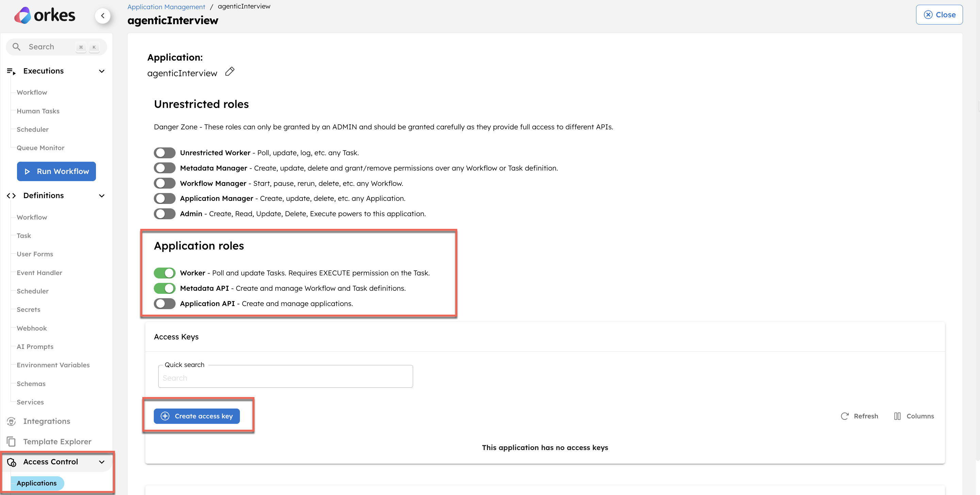The width and height of the screenshot is (980, 495).
Task: Open User Forms in the sidebar
Action: point(35,254)
